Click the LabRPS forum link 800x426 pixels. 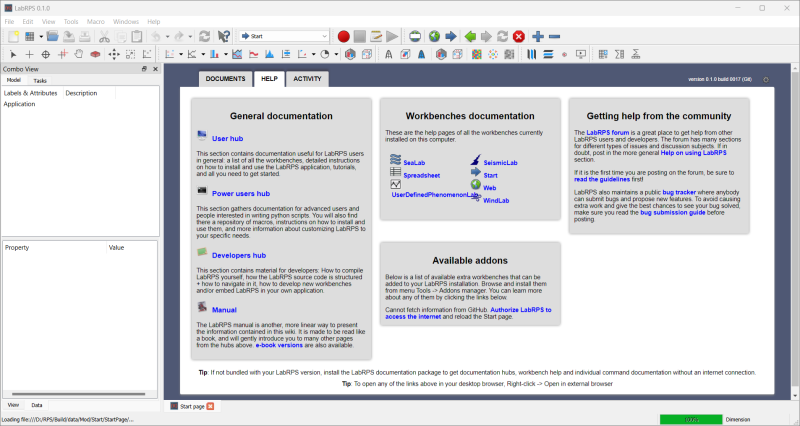[x=608, y=133]
